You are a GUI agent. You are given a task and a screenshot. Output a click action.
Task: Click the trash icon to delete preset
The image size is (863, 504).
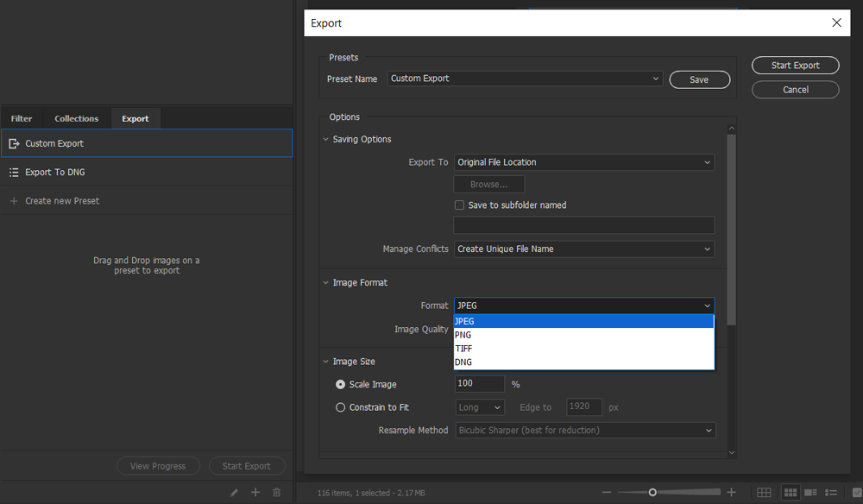[277, 492]
